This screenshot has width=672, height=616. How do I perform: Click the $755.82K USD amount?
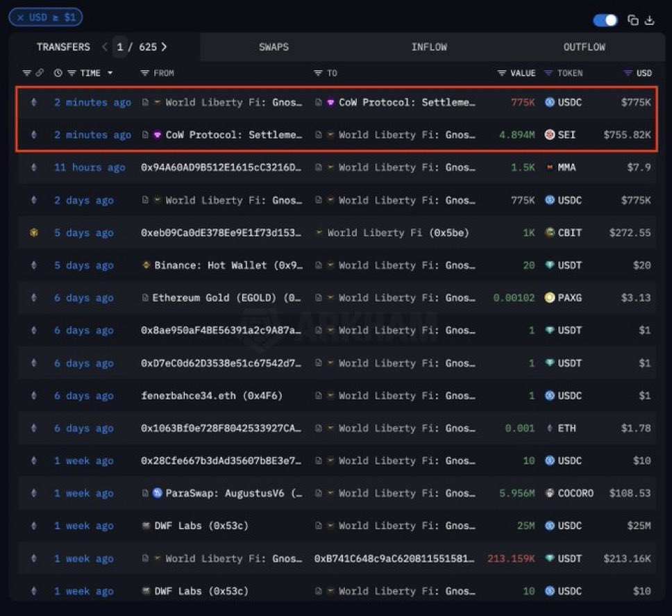click(627, 135)
